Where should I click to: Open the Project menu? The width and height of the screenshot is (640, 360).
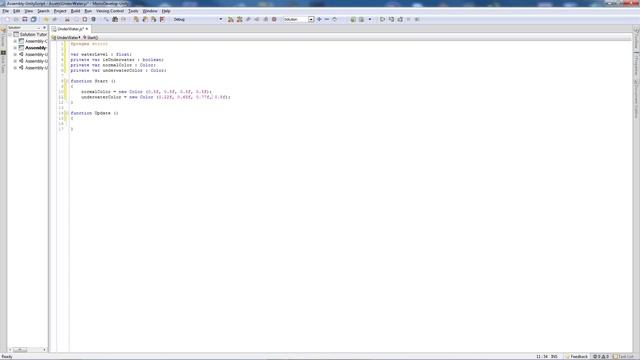(x=60, y=11)
